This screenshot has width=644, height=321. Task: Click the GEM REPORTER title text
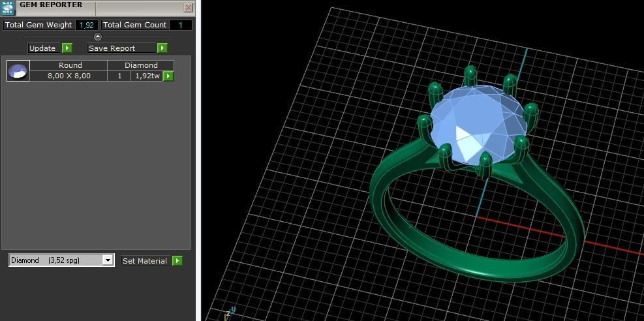[51, 5]
